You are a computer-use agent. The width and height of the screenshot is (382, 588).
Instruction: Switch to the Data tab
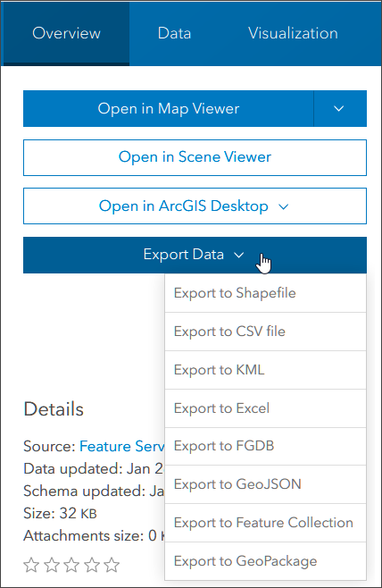point(174,33)
